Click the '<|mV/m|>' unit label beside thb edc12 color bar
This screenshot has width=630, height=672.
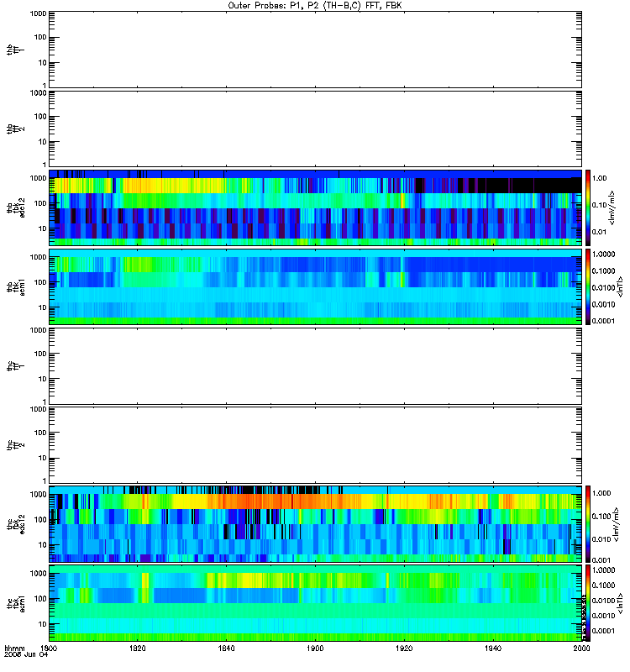(612, 207)
